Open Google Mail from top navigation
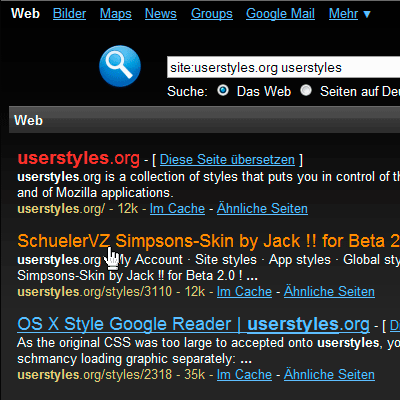This screenshot has height=400, width=400. pyautogui.click(x=280, y=14)
